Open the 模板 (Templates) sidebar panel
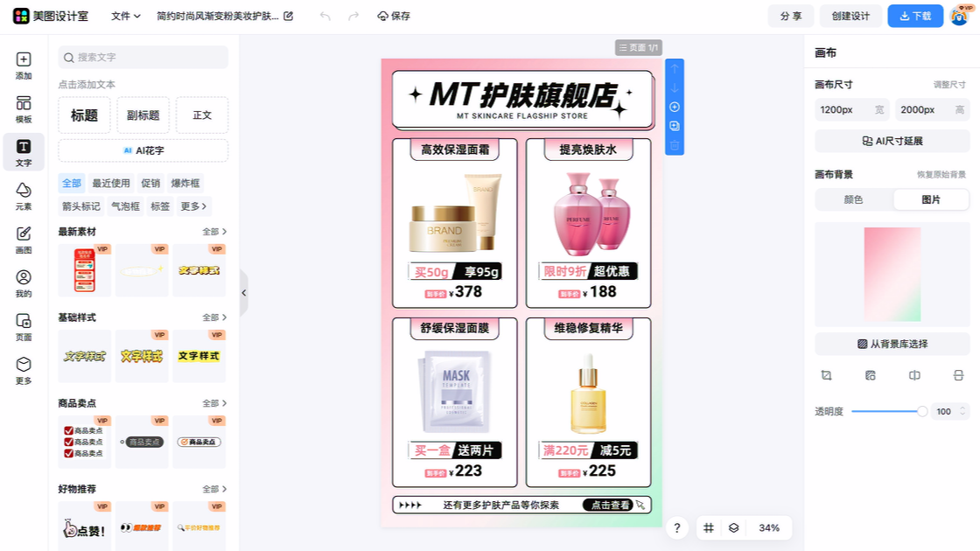Viewport: 980px width, 551px height. point(24,108)
